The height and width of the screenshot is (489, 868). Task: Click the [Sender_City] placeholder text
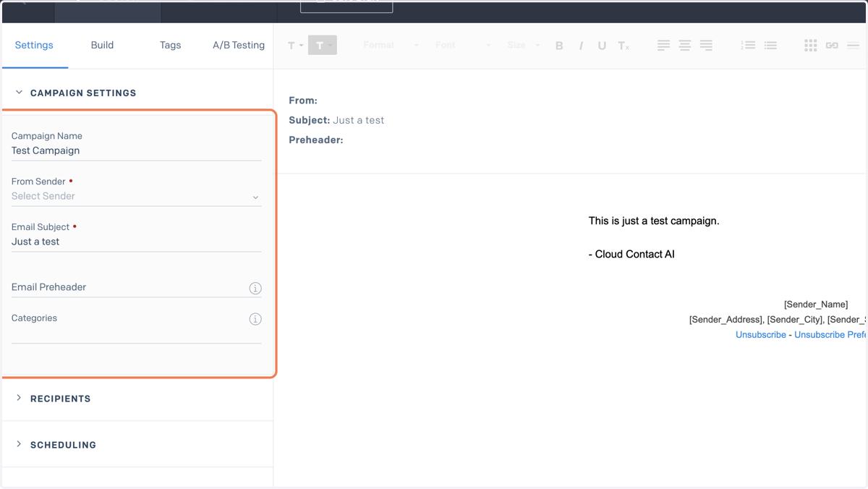pos(796,320)
